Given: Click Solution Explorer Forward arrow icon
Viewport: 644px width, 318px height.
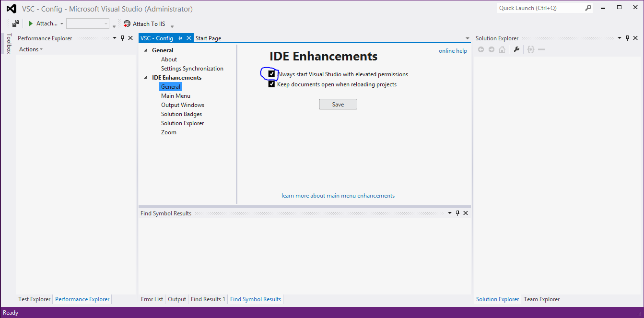Looking at the screenshot, I should (492, 49).
